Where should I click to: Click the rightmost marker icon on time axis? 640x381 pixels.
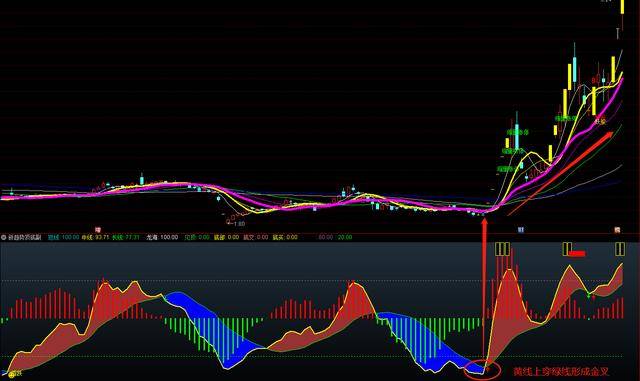coord(617,230)
